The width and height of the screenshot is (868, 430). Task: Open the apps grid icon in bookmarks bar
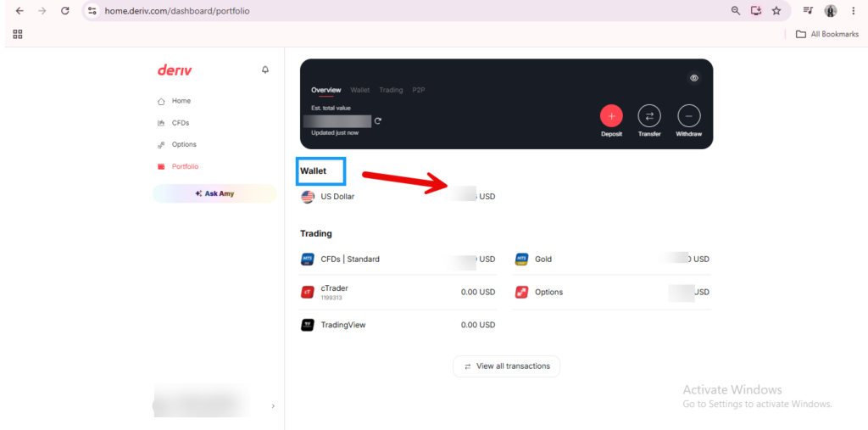(18, 35)
